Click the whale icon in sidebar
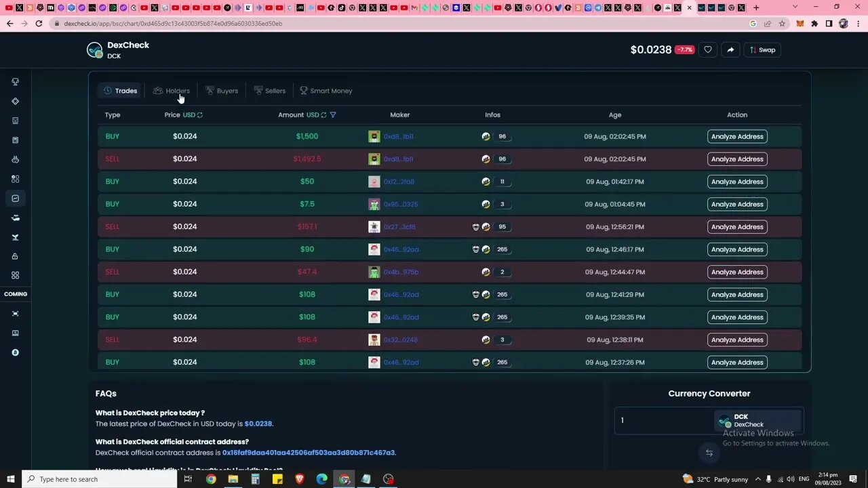This screenshot has height=488, width=868. [x=15, y=218]
